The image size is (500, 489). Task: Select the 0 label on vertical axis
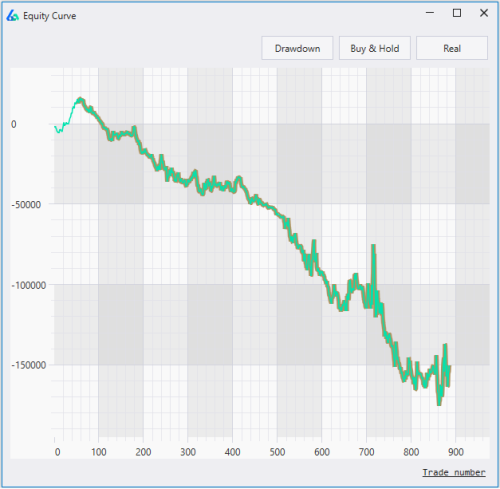[14, 124]
